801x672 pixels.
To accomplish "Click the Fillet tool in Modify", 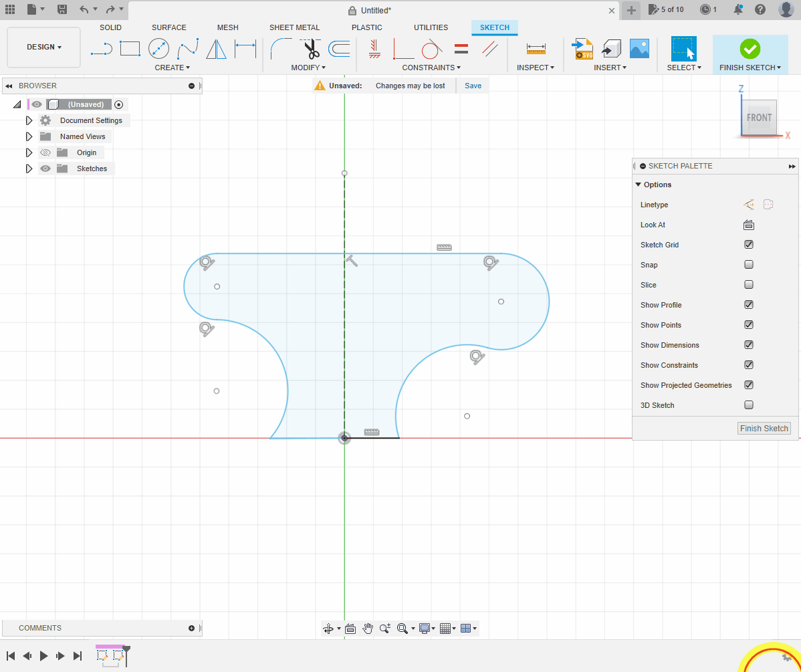I will [x=280, y=49].
